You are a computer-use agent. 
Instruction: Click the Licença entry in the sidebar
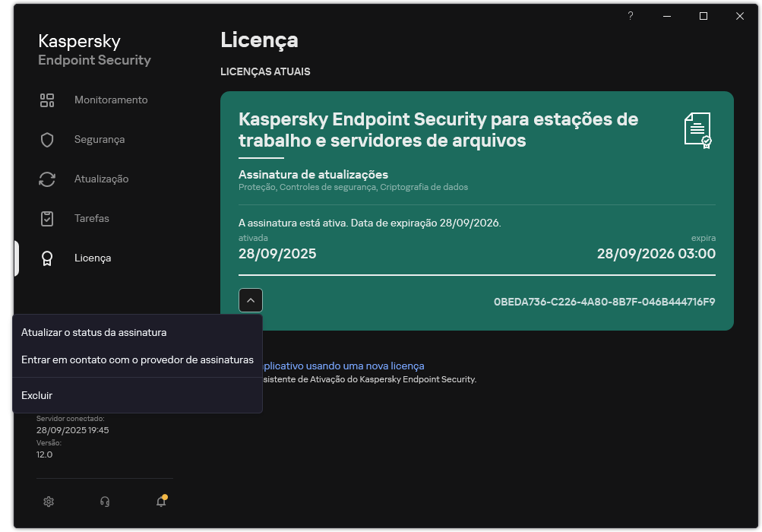point(92,258)
